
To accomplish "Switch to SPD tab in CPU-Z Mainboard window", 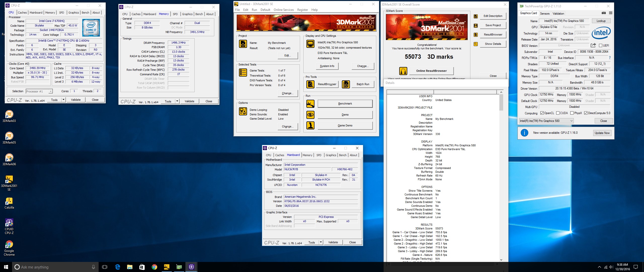I will click(x=319, y=155).
